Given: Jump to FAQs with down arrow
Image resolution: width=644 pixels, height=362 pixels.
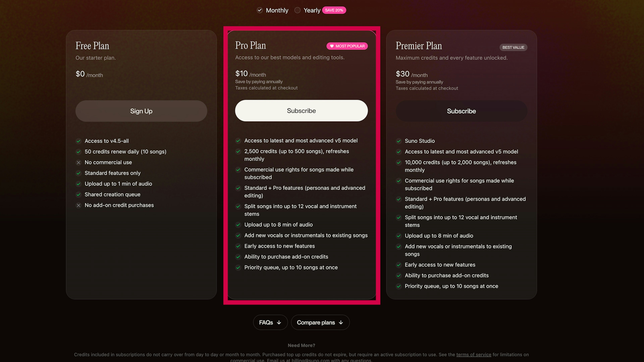Looking at the screenshot, I should click(x=270, y=322).
